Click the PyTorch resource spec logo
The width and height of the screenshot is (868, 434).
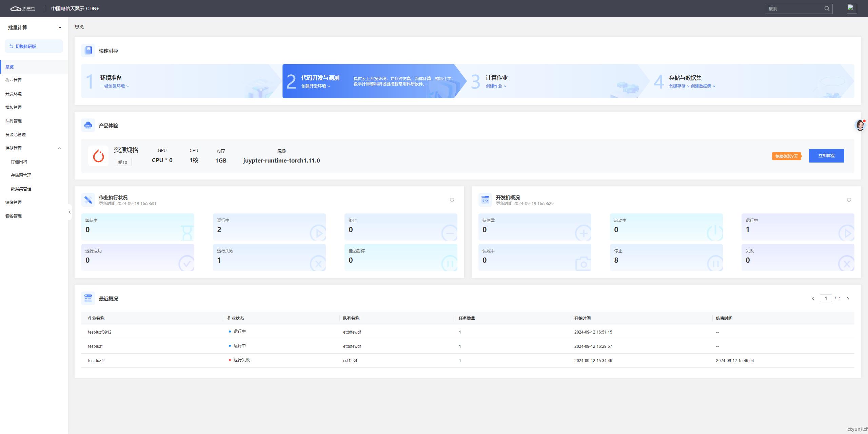pyautogui.click(x=98, y=156)
